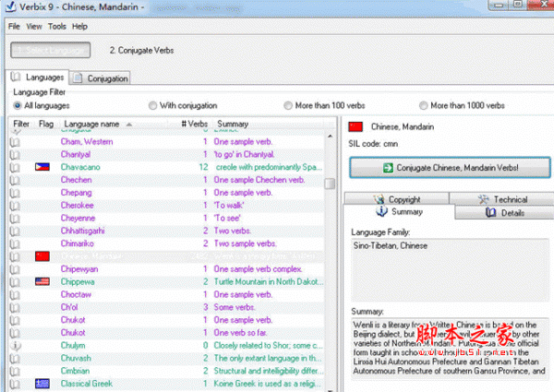The image size is (554, 392).
Task: Select the Cherokee language row
Action: pos(166,206)
